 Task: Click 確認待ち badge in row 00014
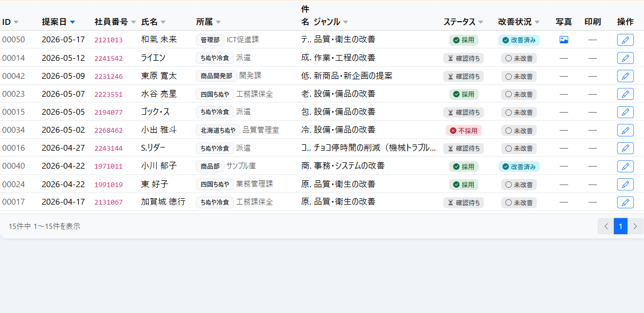coord(464,58)
